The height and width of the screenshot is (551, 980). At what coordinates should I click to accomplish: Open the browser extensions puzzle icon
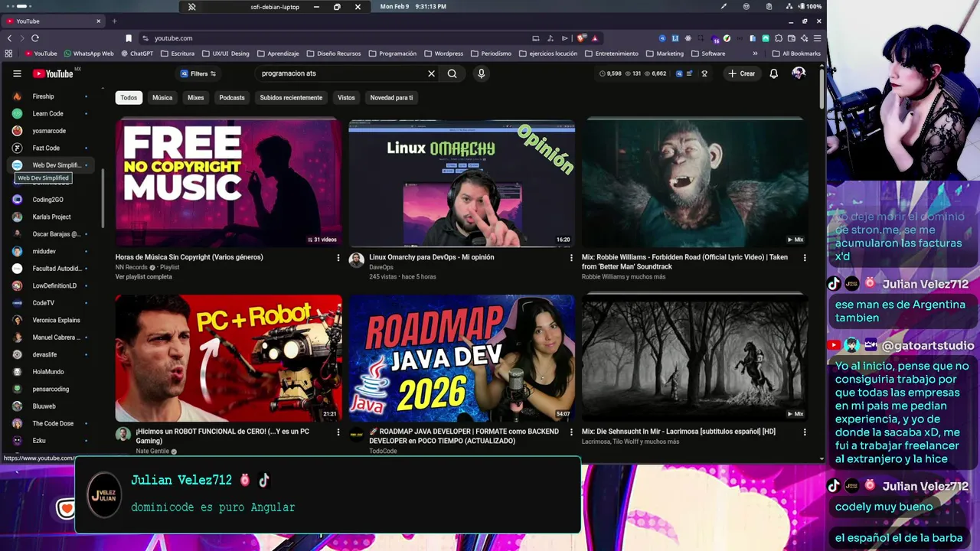coord(779,38)
